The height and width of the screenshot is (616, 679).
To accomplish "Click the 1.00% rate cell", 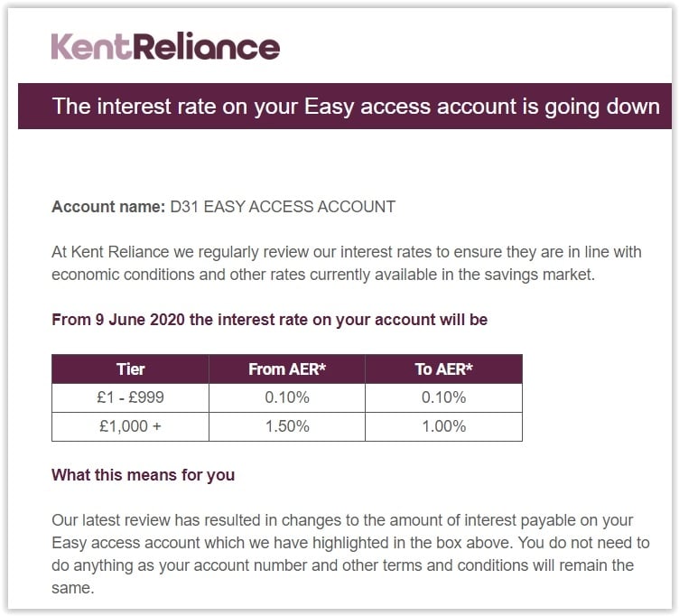I will (x=443, y=426).
